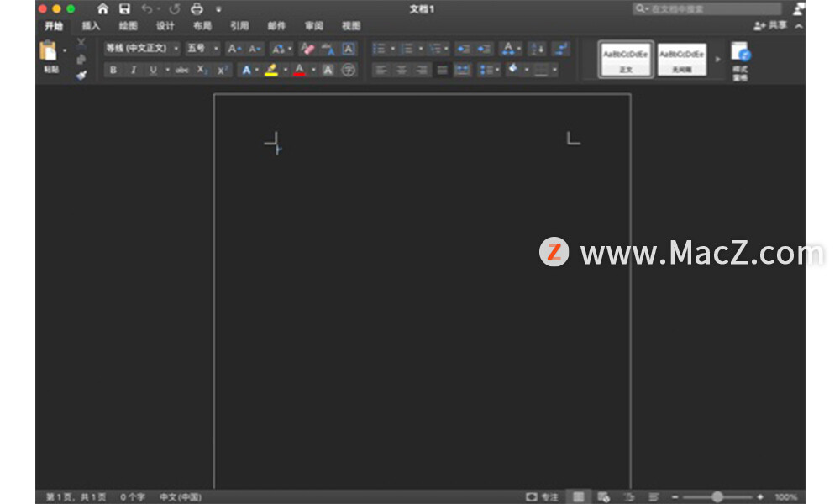Enable Focus mode in status bar
This screenshot has height=504, width=840.
(540, 496)
